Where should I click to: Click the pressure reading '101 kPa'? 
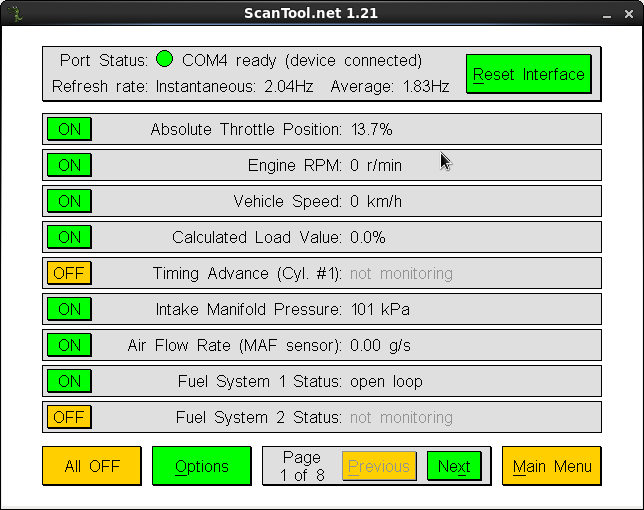tap(380, 309)
